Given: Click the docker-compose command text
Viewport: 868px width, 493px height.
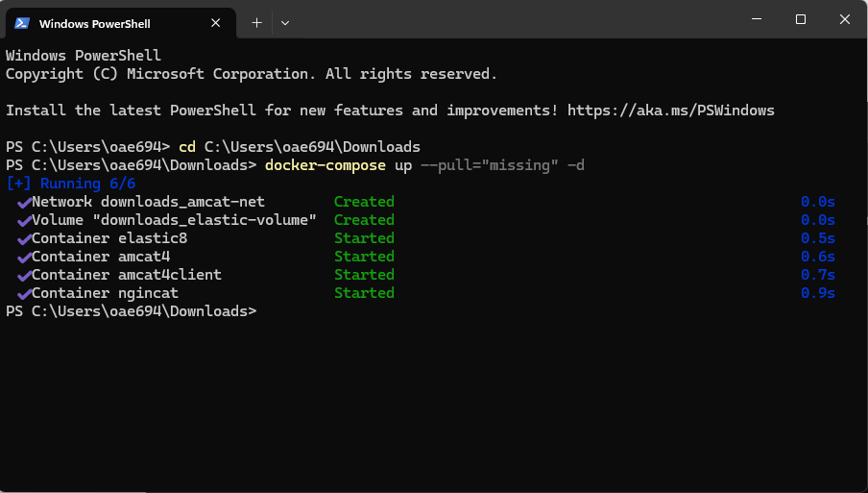Looking at the screenshot, I should [x=325, y=165].
